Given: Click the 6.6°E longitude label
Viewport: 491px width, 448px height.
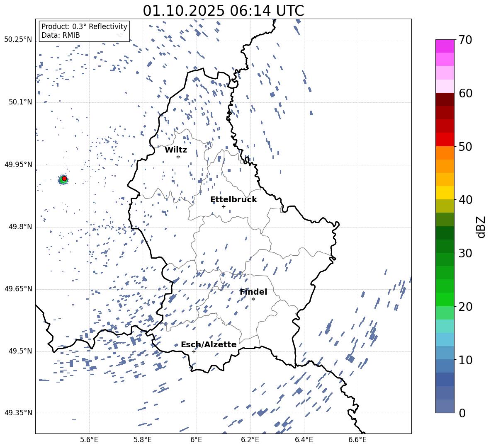Looking at the screenshot, I should tap(357, 440).
